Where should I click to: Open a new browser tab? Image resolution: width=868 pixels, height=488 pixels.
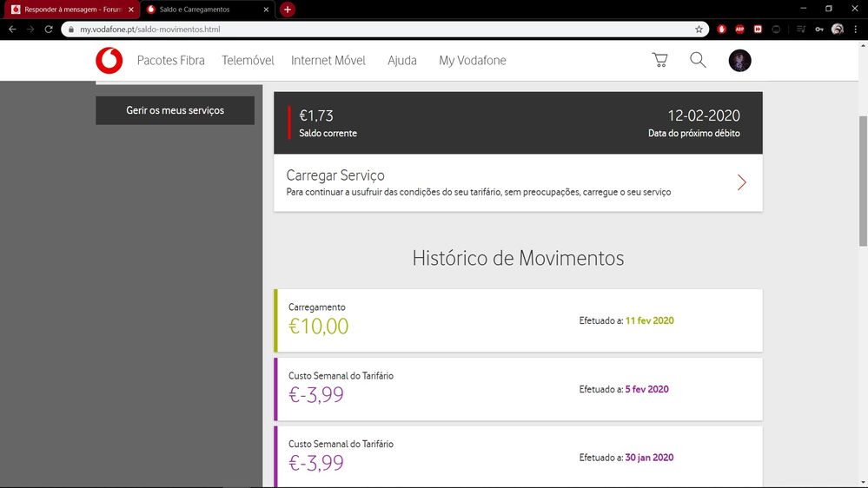point(288,9)
